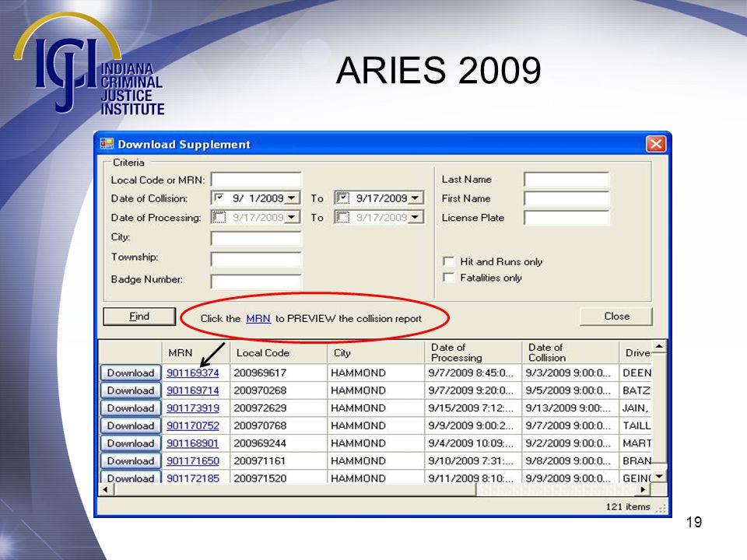This screenshot has height=560, width=747.
Task: Select processing date cell 9/7/2009 8:45
Action: click(473, 373)
